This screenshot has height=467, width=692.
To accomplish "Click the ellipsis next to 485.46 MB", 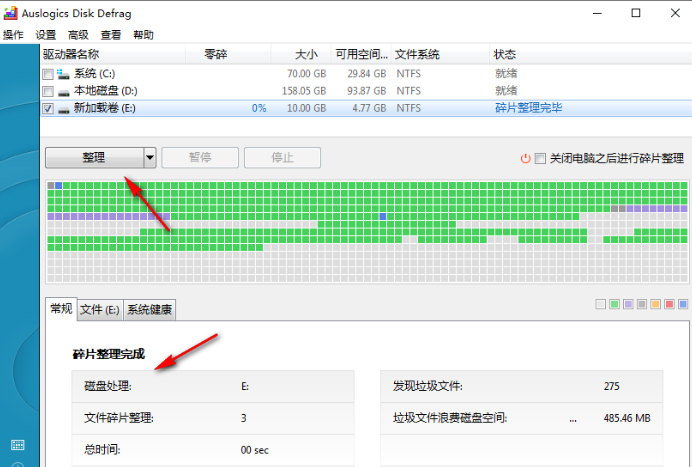I will click(x=573, y=420).
